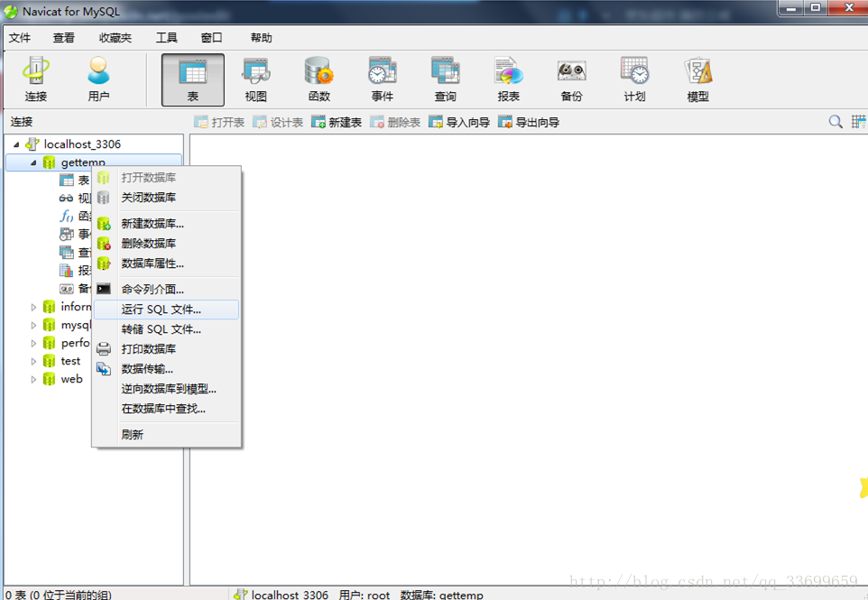The width and height of the screenshot is (868, 600).
Task: Switch to the 视图 views icon
Action: tap(255, 79)
